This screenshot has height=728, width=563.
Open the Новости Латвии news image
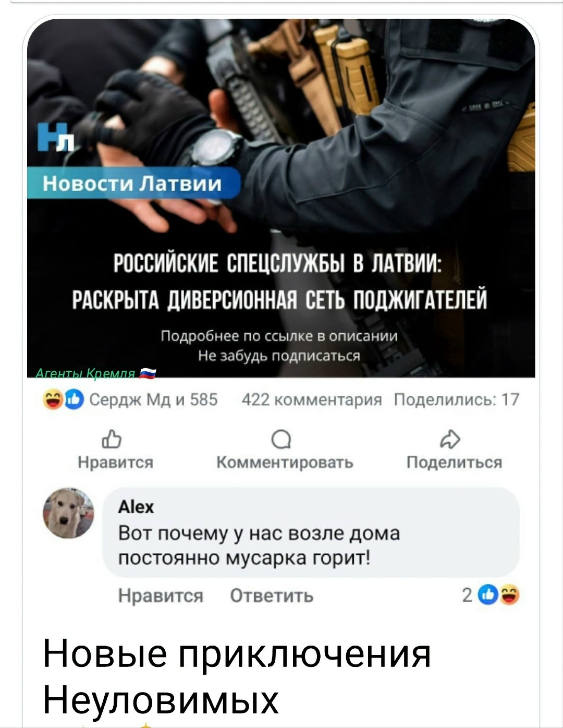pos(281,198)
